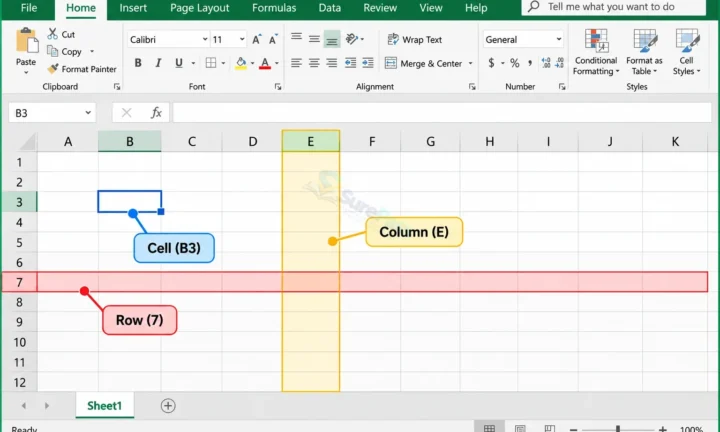
Task: Toggle Underline formatting
Action: click(179, 63)
